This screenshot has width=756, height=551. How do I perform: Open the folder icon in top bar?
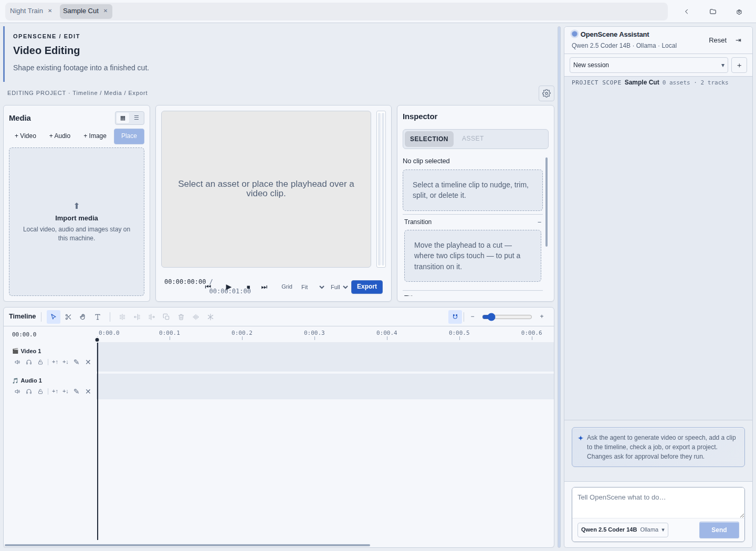pyautogui.click(x=713, y=12)
